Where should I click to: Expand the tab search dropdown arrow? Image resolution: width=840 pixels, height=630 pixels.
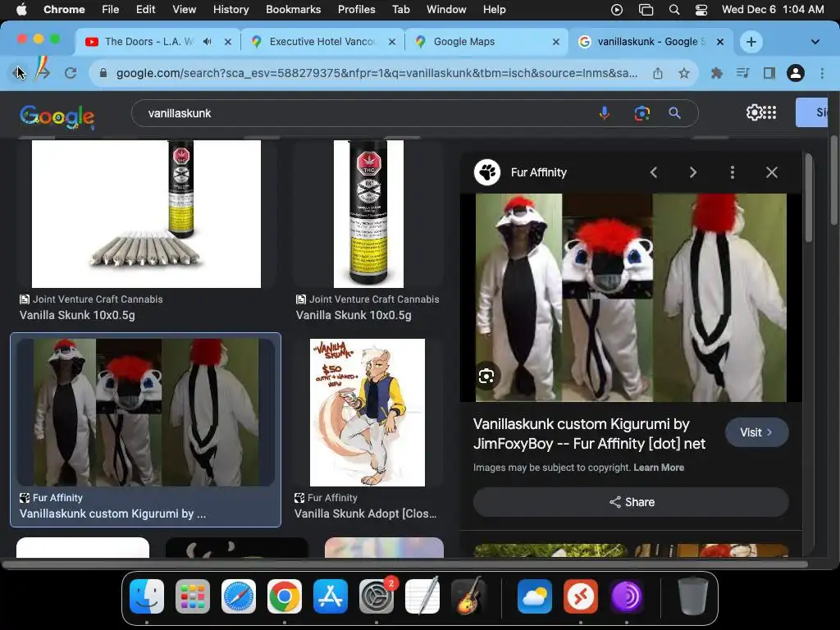pyautogui.click(x=815, y=42)
